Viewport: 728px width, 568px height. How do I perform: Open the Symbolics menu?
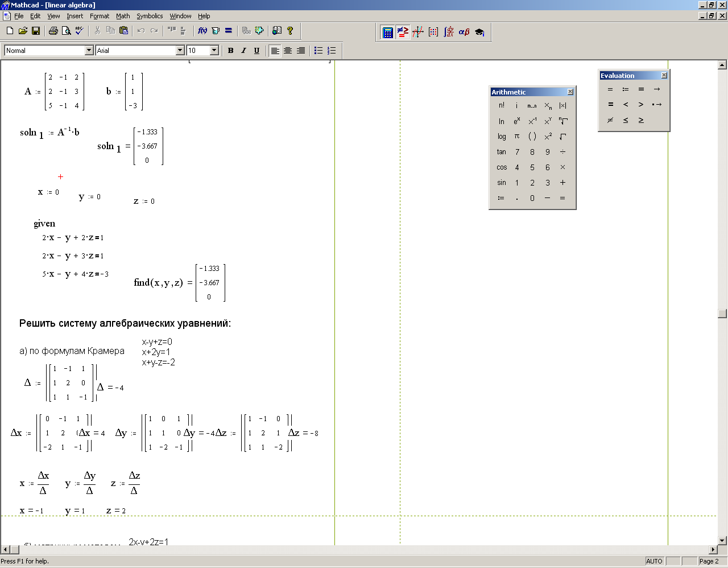click(x=150, y=16)
